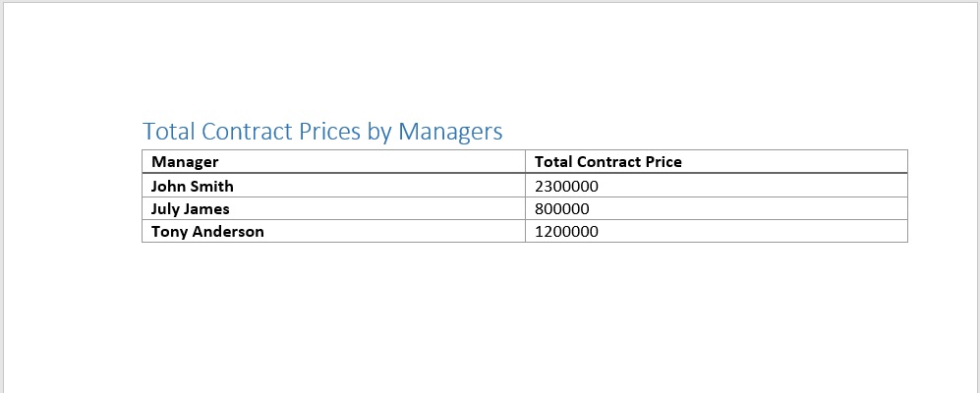Click "Total" in the table header row

tap(553, 162)
